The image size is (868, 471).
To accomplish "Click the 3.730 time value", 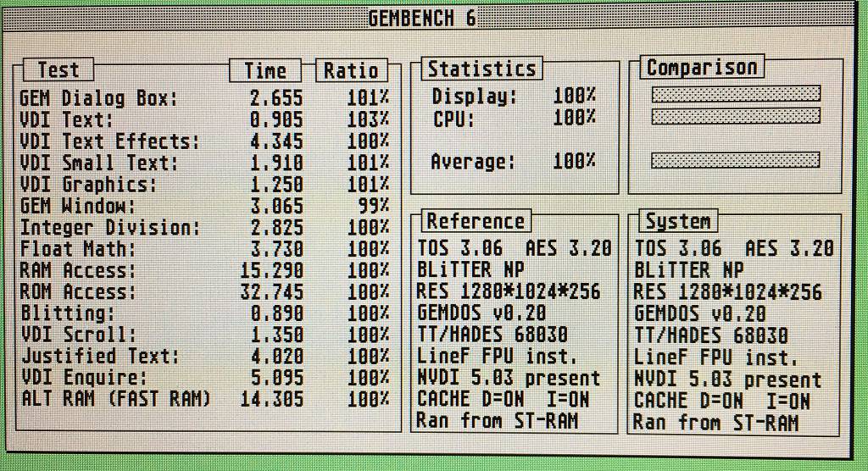I will [x=276, y=250].
